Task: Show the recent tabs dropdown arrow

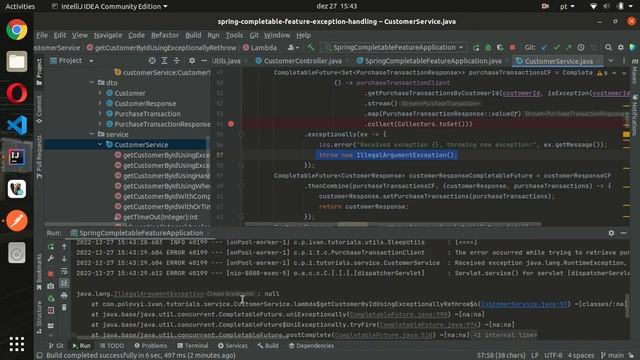Action: pos(611,61)
